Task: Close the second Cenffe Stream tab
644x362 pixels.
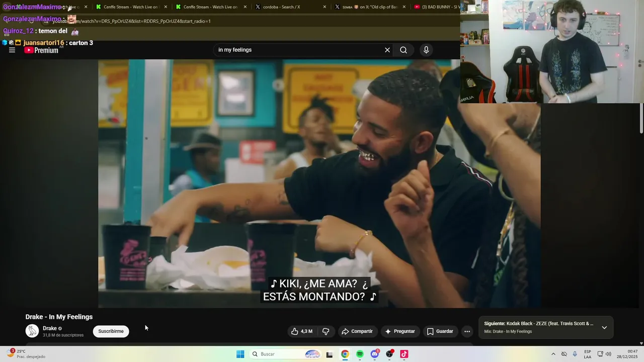Action: (x=245, y=7)
